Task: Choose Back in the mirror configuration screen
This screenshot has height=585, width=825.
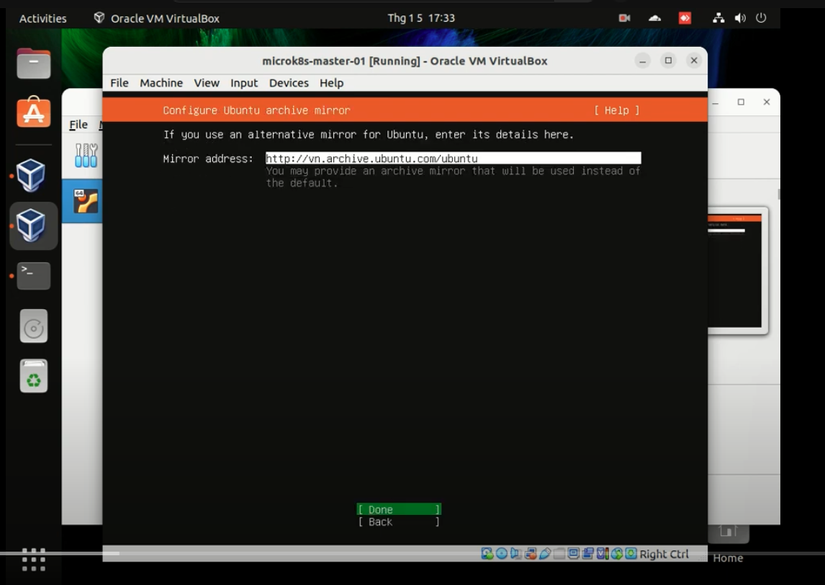Action: click(x=397, y=521)
